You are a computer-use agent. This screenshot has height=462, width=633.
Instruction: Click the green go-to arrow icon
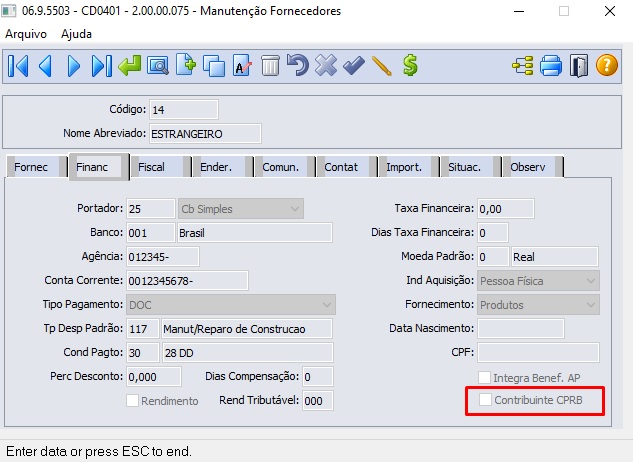tap(130, 66)
